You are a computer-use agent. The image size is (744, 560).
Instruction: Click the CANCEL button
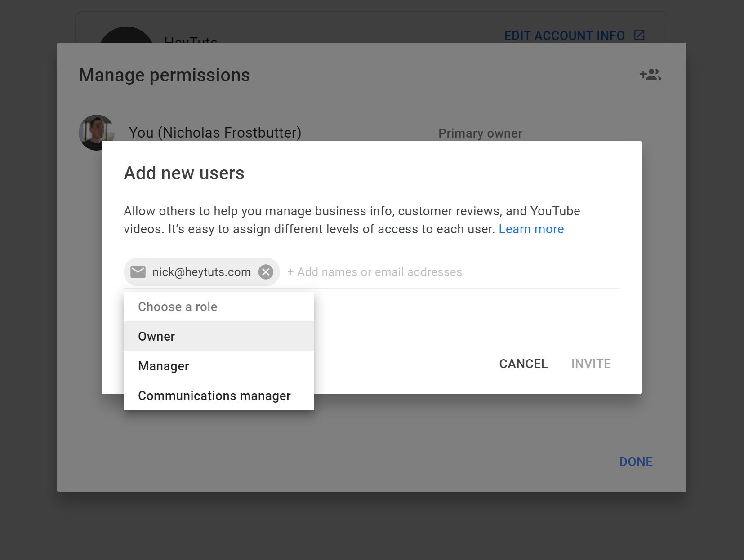click(523, 363)
